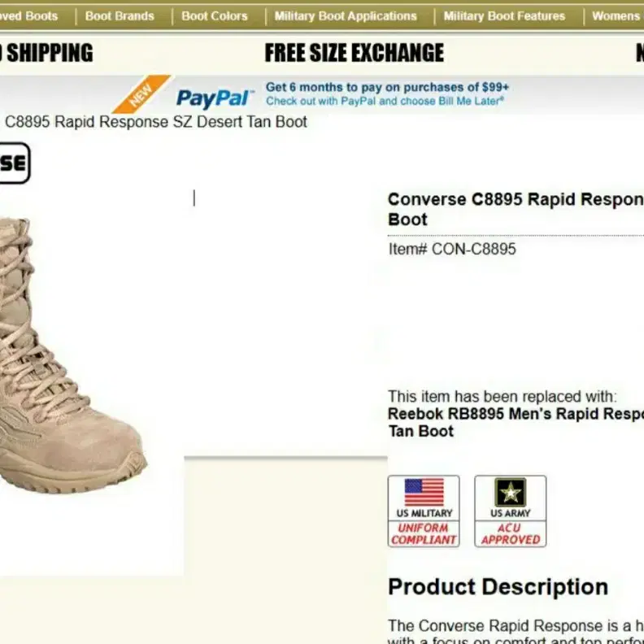Click the US Military Uniform Compliant badge
Viewport: 644px width, 644px height.
tap(424, 511)
